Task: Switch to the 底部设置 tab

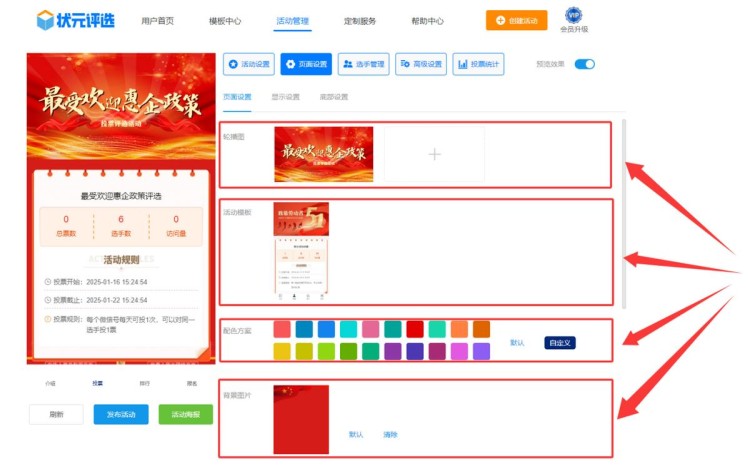Action: (x=334, y=97)
